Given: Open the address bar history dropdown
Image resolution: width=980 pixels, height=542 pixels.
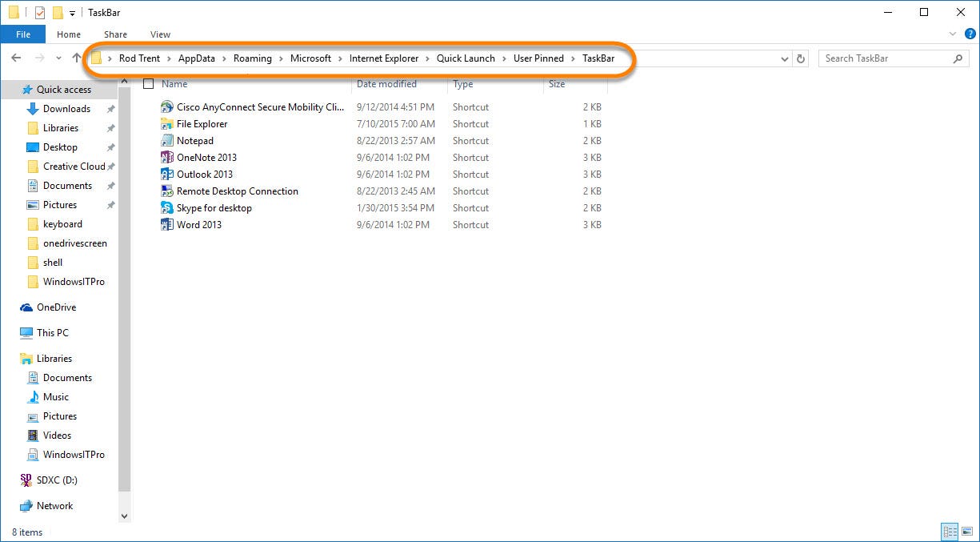Looking at the screenshot, I should pos(784,58).
